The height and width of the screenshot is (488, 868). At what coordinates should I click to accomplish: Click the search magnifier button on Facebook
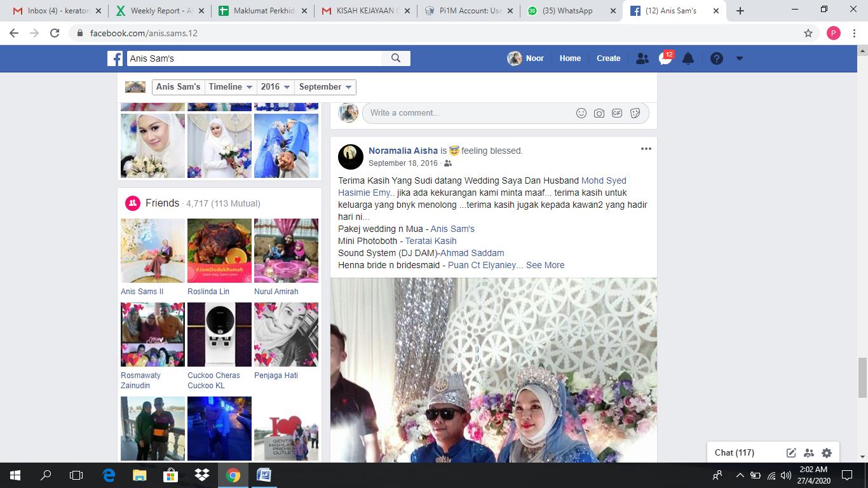coord(396,58)
